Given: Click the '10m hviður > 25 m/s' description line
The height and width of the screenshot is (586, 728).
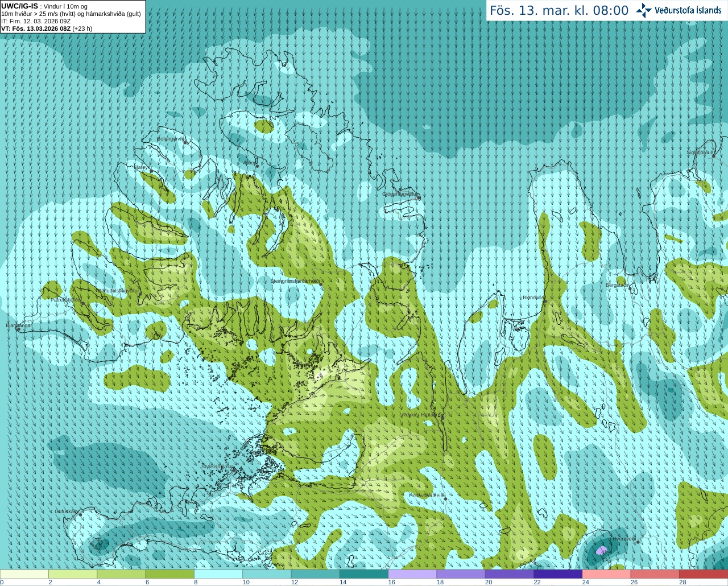Looking at the screenshot, I should 71,14.
